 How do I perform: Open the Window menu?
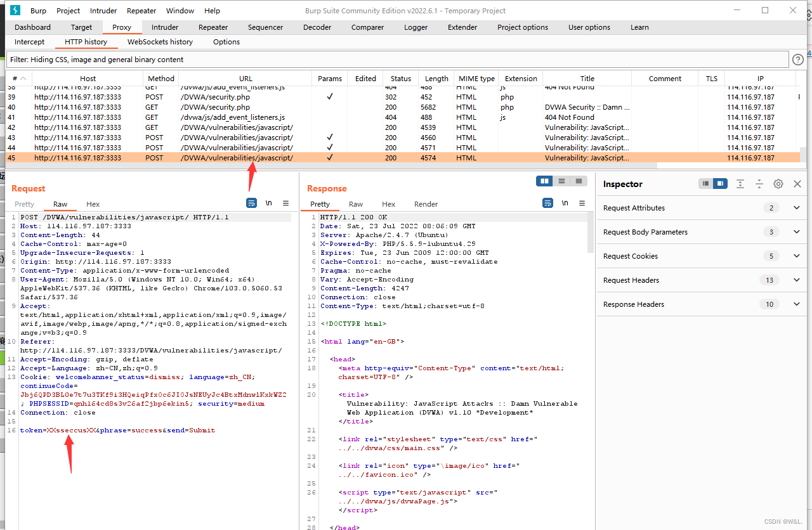coord(180,11)
